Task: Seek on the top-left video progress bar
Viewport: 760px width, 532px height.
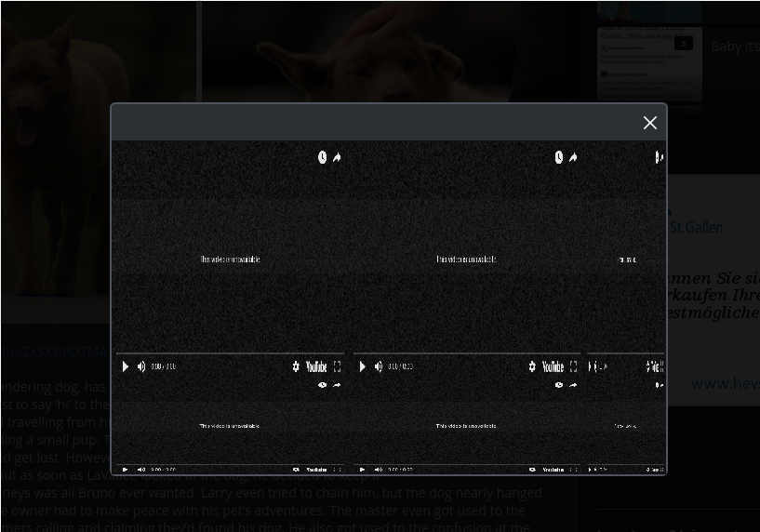Action: pyautogui.click(x=229, y=353)
